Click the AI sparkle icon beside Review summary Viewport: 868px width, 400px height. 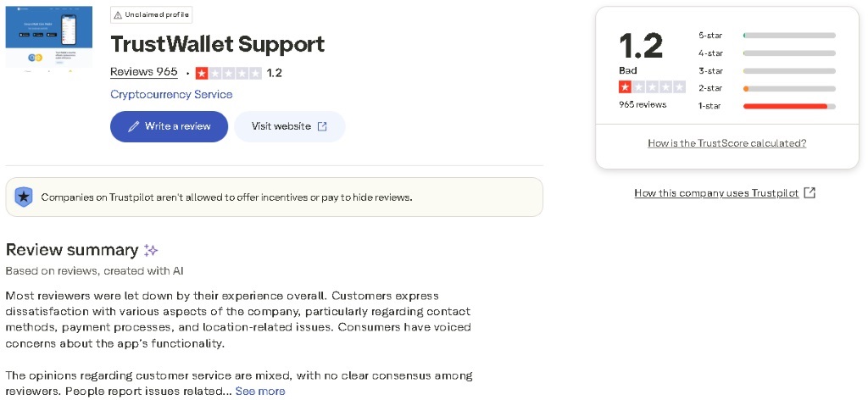151,250
